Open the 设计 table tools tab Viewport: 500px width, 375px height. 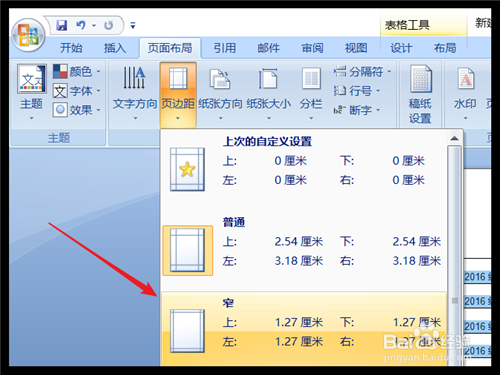point(401,48)
